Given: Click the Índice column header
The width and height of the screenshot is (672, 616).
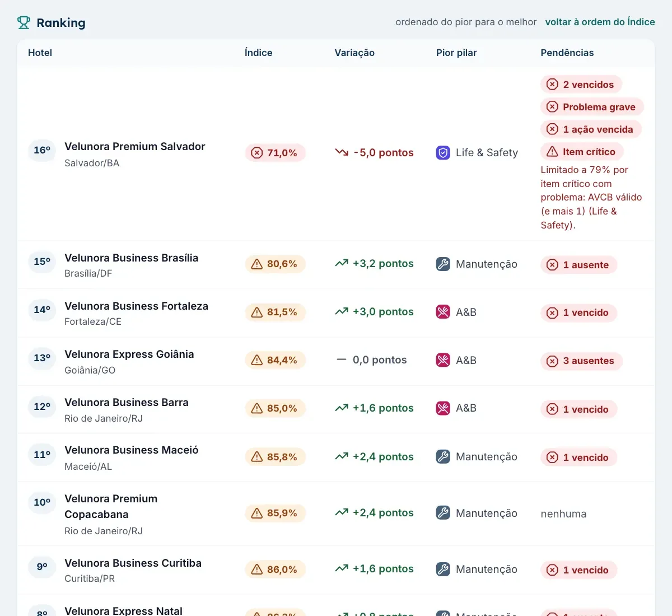Looking at the screenshot, I should [x=258, y=53].
